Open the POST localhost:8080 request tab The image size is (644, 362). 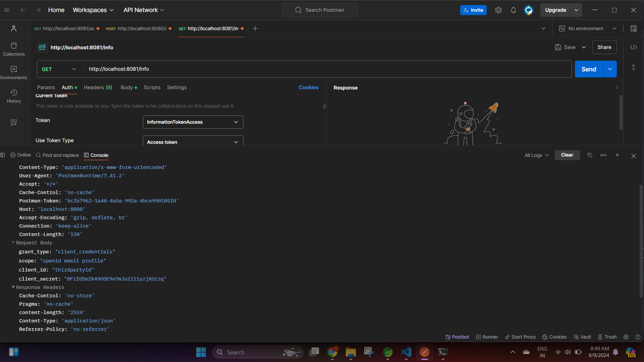(x=138, y=28)
